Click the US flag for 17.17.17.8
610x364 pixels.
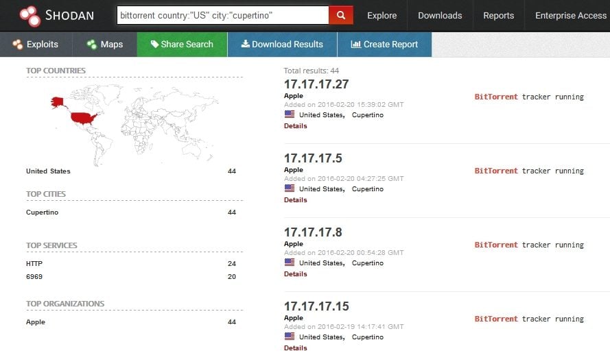(290, 263)
